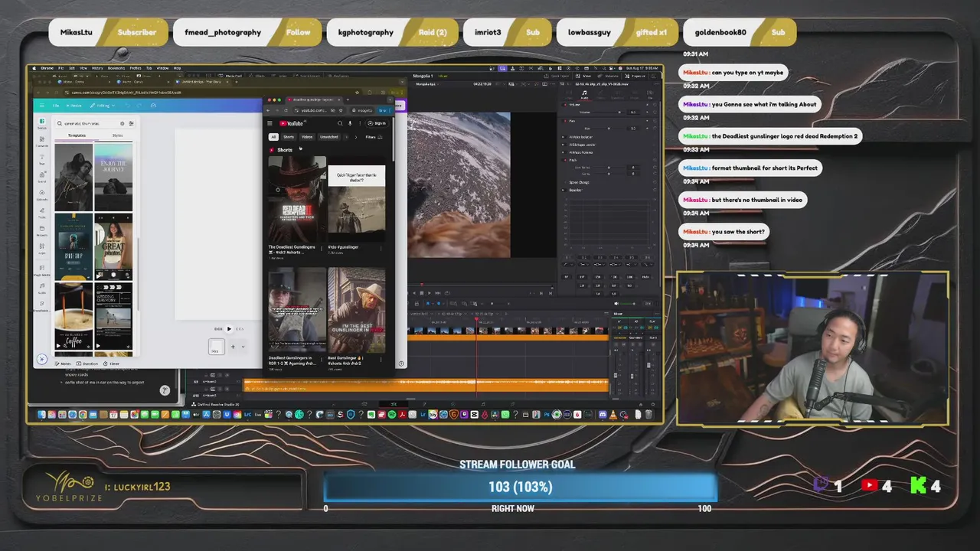Image resolution: width=980 pixels, height=551 pixels.
Task: Click the Canva undo arrow
Action: tap(128, 106)
